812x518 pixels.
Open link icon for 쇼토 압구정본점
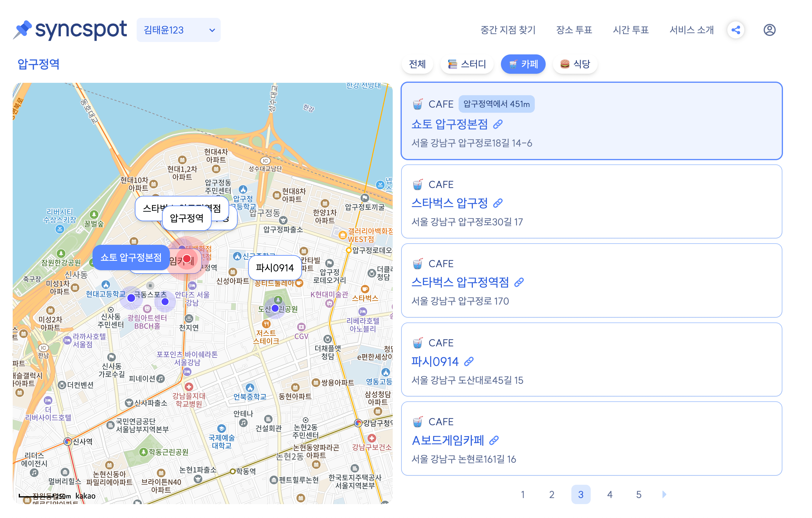[x=498, y=124]
